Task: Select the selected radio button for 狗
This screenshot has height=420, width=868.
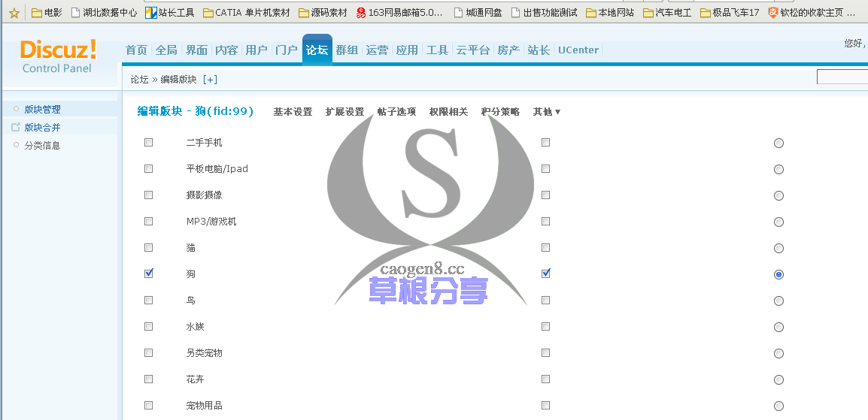Action: click(779, 275)
